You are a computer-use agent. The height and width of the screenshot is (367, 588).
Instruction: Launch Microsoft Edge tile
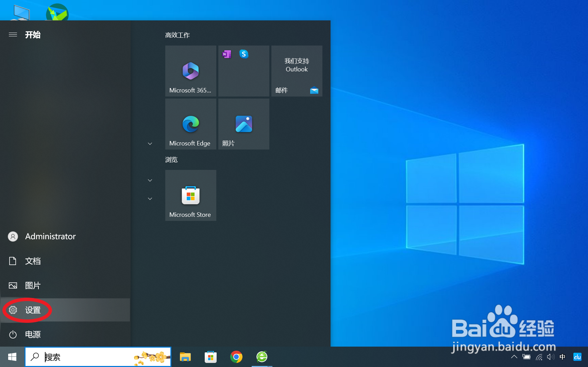pos(190,124)
